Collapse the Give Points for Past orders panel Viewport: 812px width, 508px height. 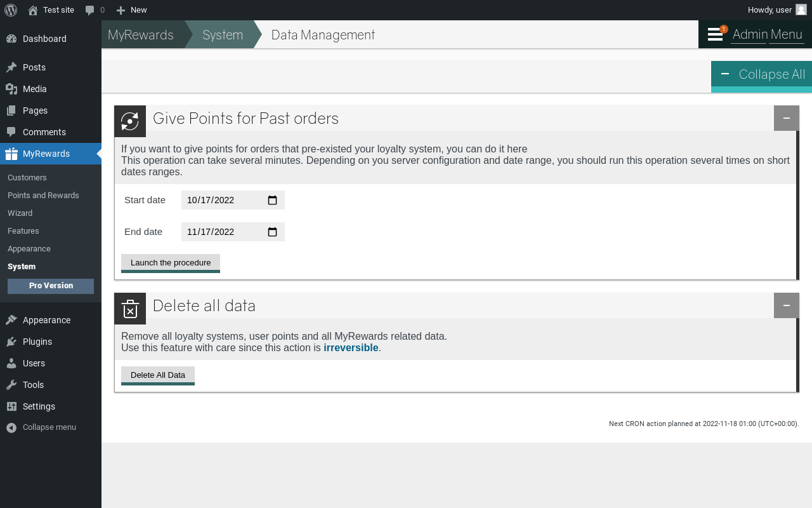[787, 118]
